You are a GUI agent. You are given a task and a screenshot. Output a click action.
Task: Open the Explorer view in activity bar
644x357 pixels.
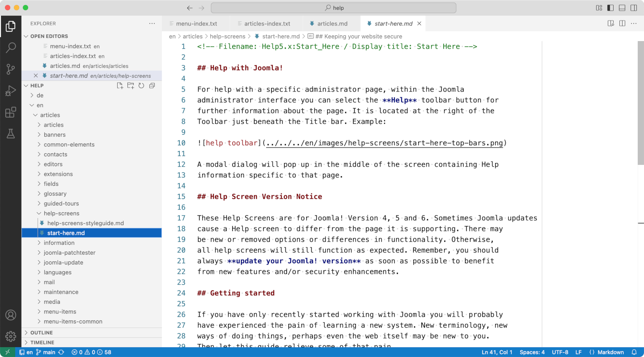click(11, 26)
